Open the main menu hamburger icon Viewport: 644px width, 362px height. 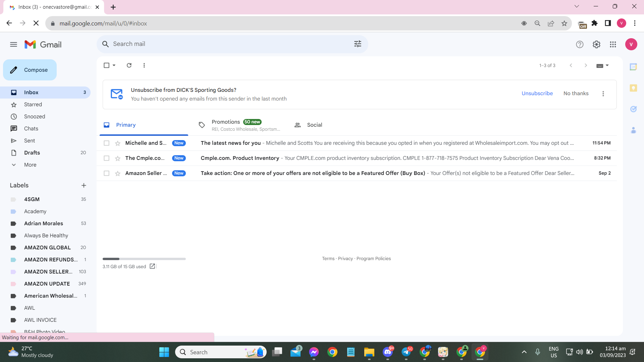coord(13,44)
